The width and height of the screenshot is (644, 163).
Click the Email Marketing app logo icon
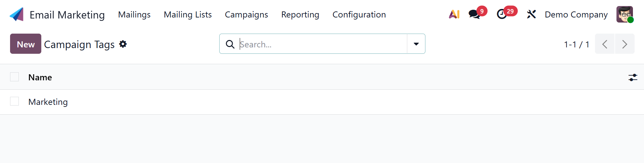click(17, 14)
